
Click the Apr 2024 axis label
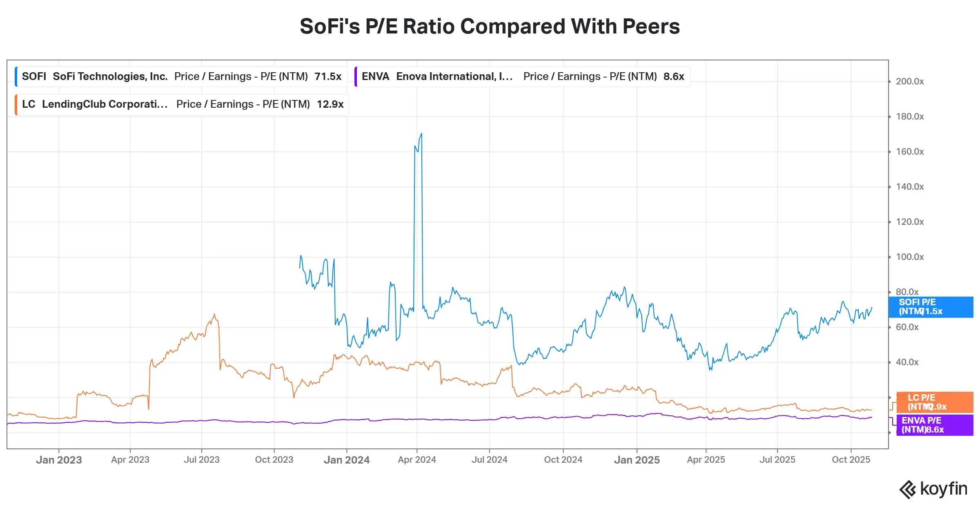pos(417,460)
